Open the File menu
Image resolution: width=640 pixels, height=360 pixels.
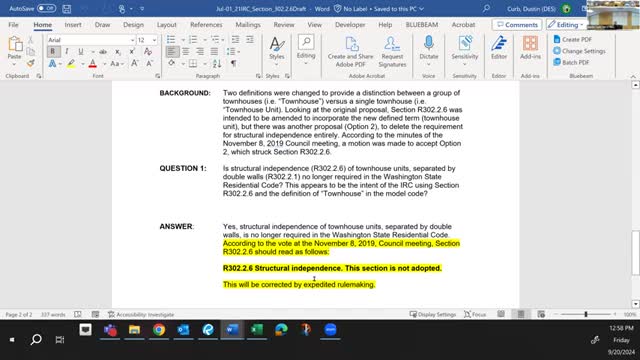[13, 25]
